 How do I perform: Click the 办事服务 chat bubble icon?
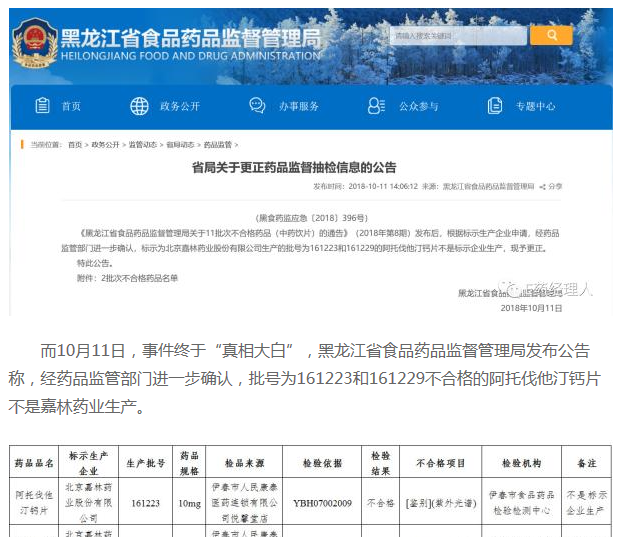[257, 106]
